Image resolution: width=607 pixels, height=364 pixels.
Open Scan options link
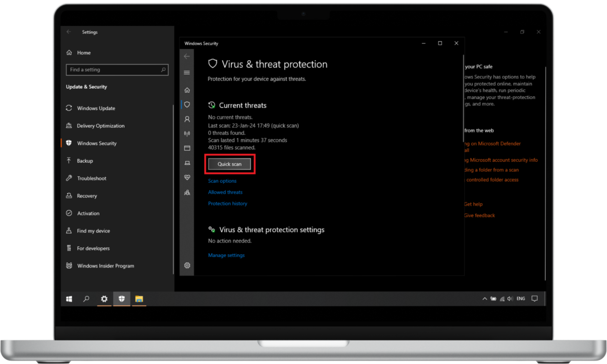coord(222,181)
